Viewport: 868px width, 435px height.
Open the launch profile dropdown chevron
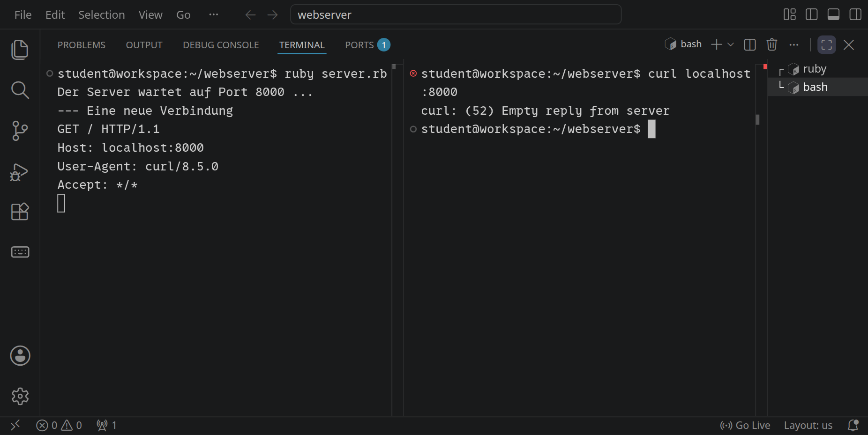(730, 44)
